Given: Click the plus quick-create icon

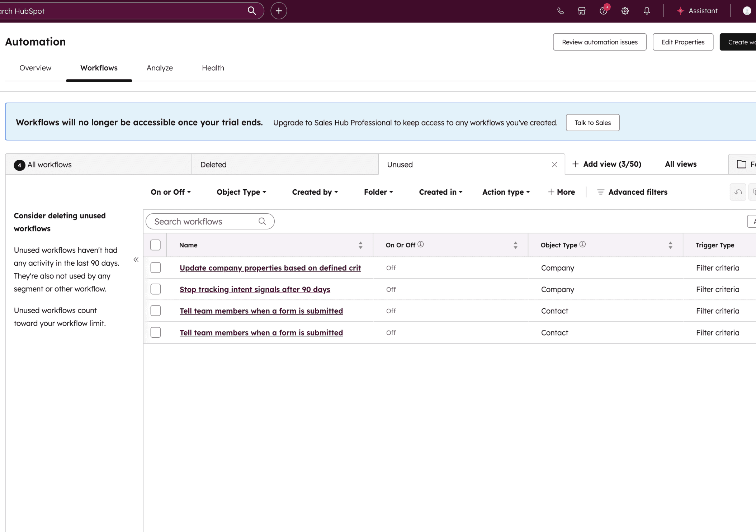Looking at the screenshot, I should tap(279, 11).
